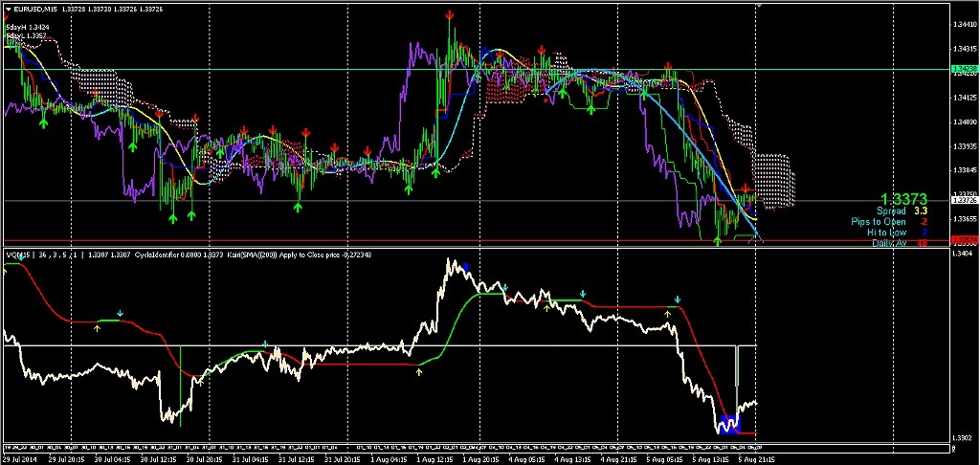Click the yellow 3.3 spread value

pos(921,211)
